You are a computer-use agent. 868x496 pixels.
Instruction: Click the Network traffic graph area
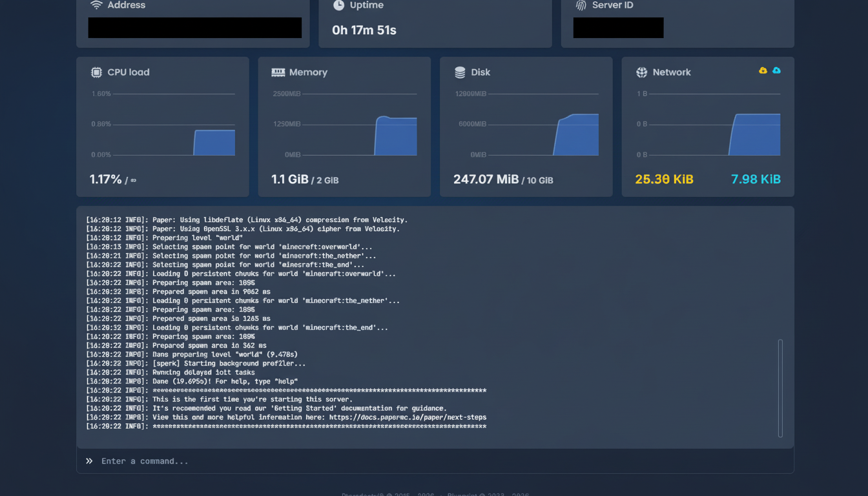pos(708,125)
